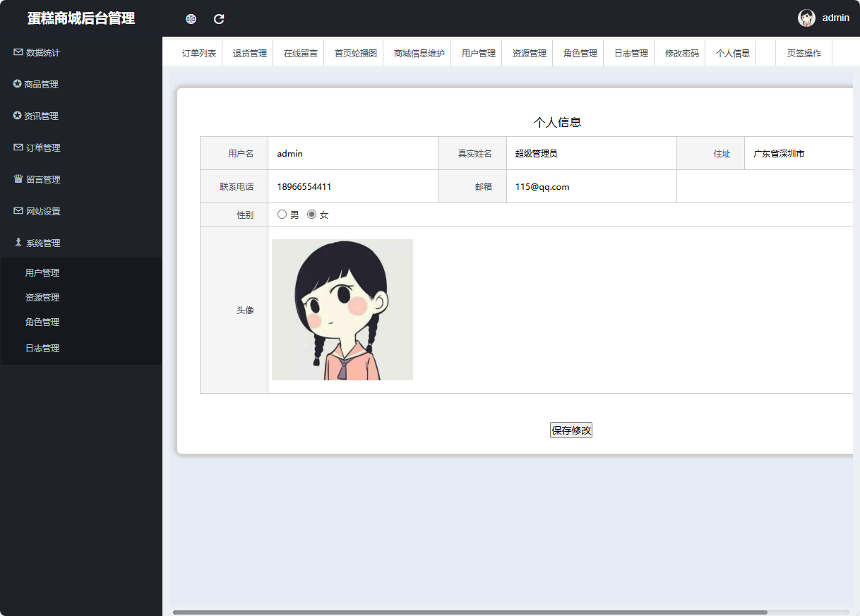Click the gear icon beside 资讯管理
The width and height of the screenshot is (860, 616).
pyautogui.click(x=18, y=116)
